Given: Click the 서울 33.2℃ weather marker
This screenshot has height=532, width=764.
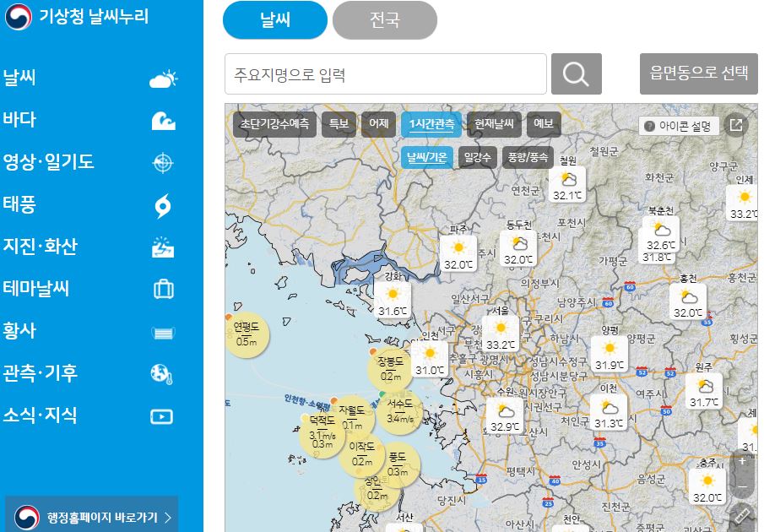Looking at the screenshot, I should tap(501, 334).
